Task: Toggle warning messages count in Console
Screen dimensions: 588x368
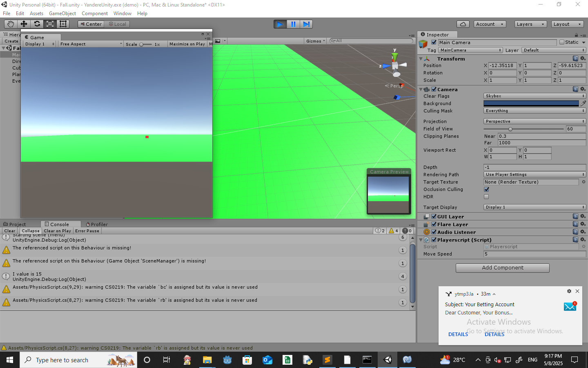Action: tap(394, 231)
